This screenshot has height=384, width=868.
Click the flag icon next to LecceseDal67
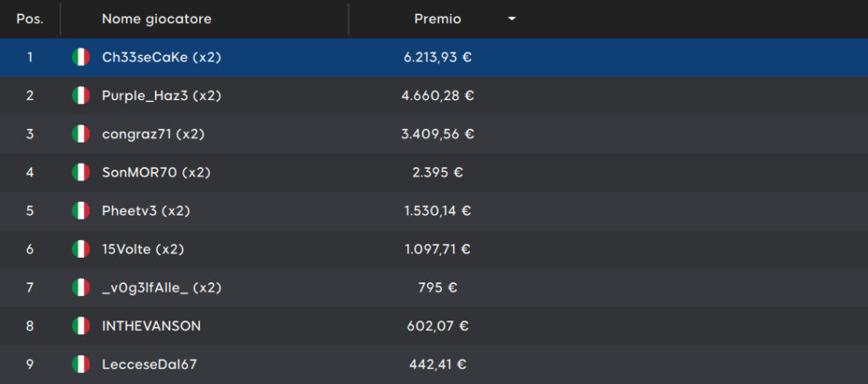pyautogui.click(x=81, y=365)
